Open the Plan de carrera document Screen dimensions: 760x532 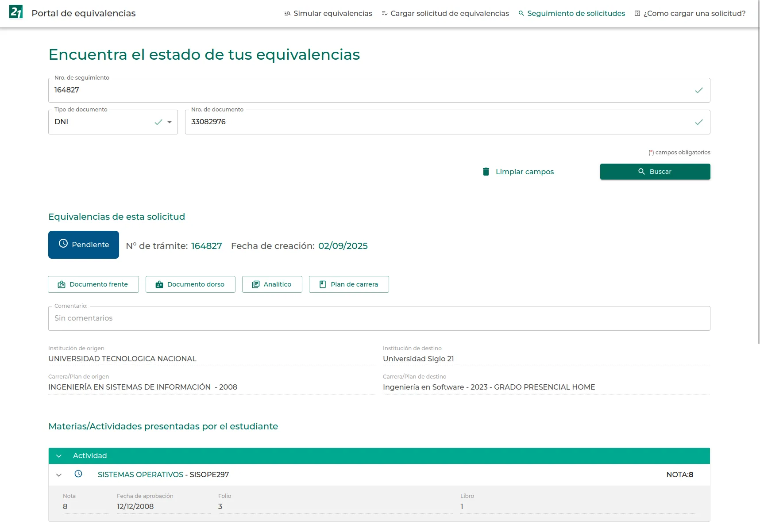349,284
